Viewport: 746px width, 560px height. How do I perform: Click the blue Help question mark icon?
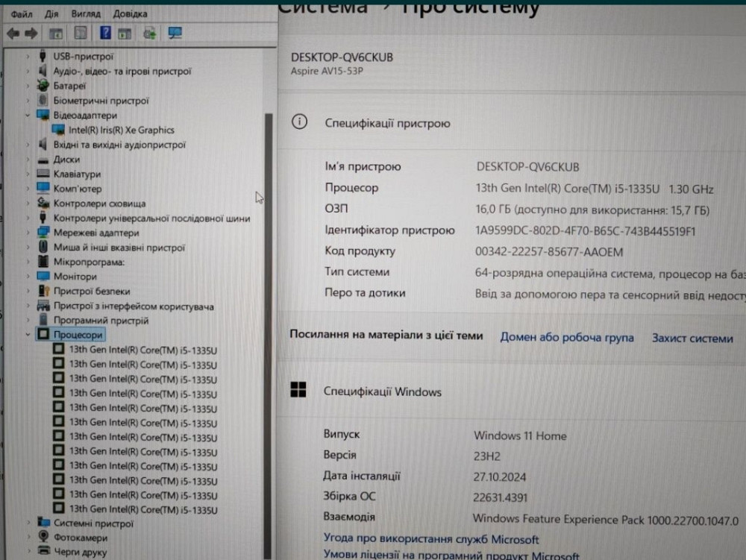coord(105,33)
